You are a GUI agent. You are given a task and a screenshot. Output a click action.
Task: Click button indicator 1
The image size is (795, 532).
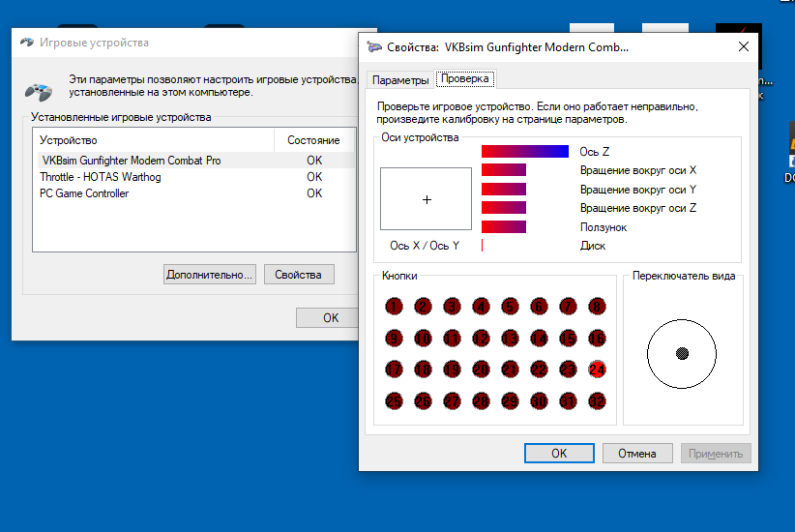tap(394, 307)
